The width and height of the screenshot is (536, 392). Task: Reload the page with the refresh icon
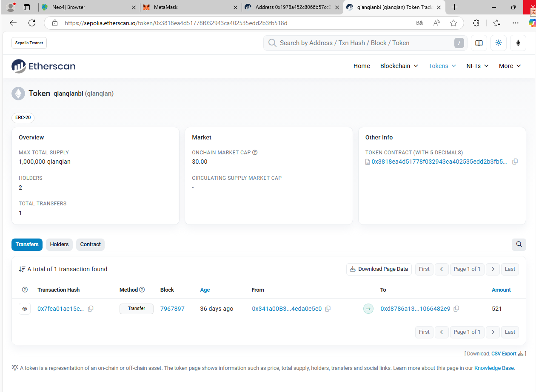[32, 23]
